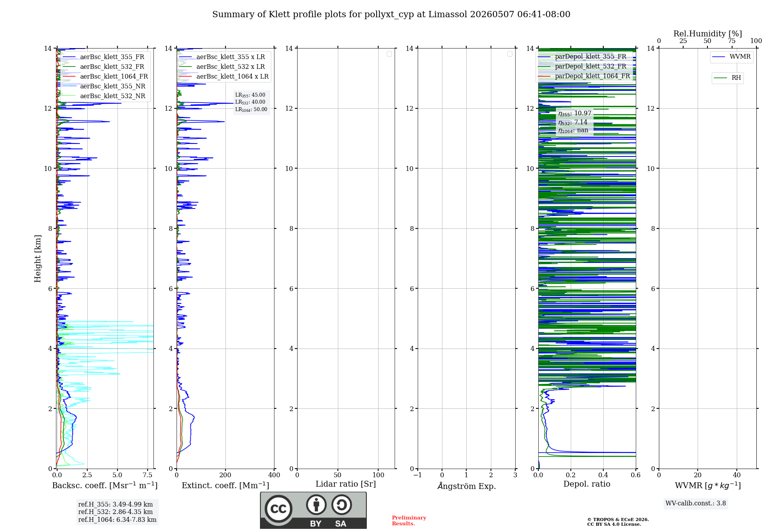The image size is (783, 532).
Task: Click the LR1064: 50.00 annotation
Action: tap(251, 110)
